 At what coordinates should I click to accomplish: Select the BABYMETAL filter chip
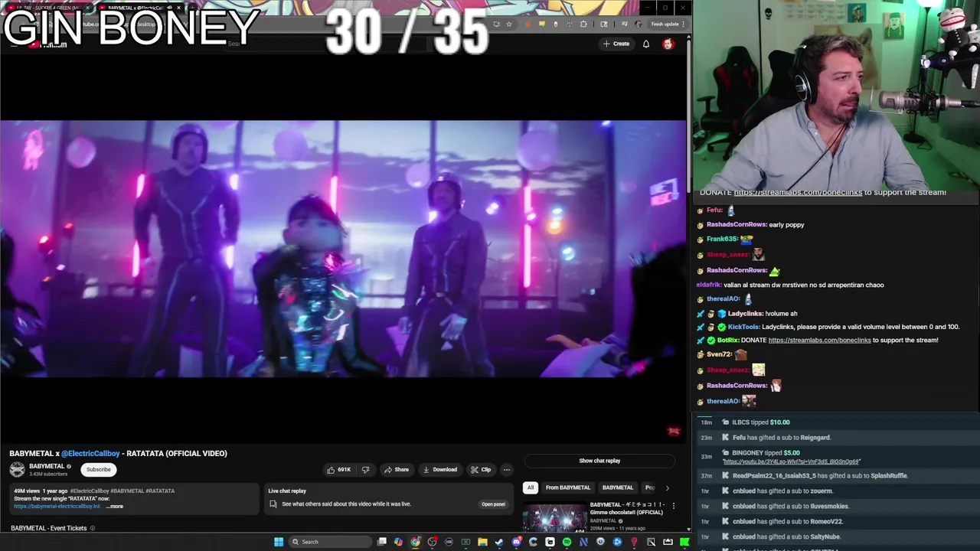pyautogui.click(x=617, y=487)
